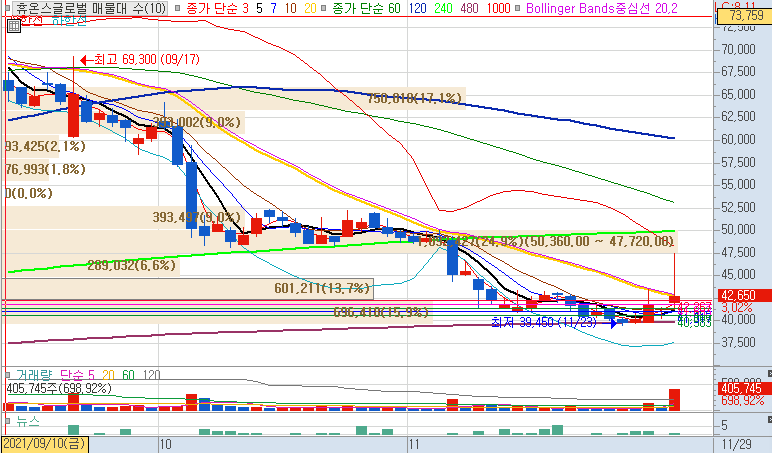Click the red 405,745 volume axis tag

pyautogui.click(x=745, y=388)
